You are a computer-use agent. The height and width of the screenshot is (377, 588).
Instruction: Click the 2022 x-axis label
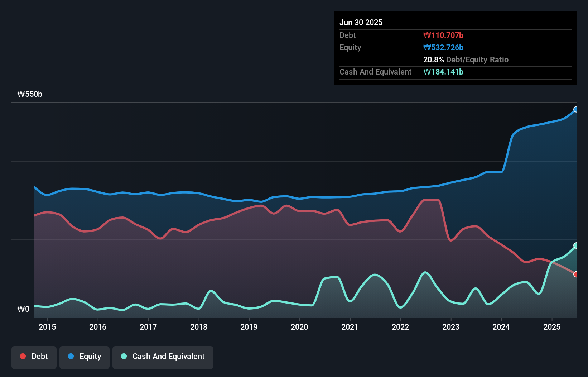point(400,327)
